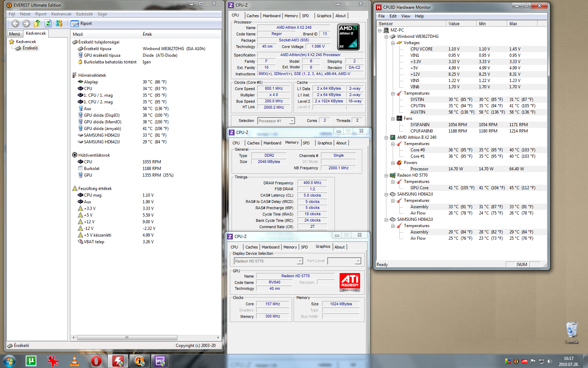Open the Eszközök menu in EVEREST

coord(84,14)
